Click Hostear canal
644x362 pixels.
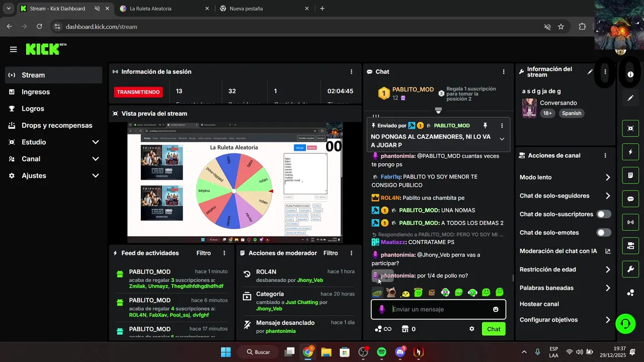tap(539, 304)
